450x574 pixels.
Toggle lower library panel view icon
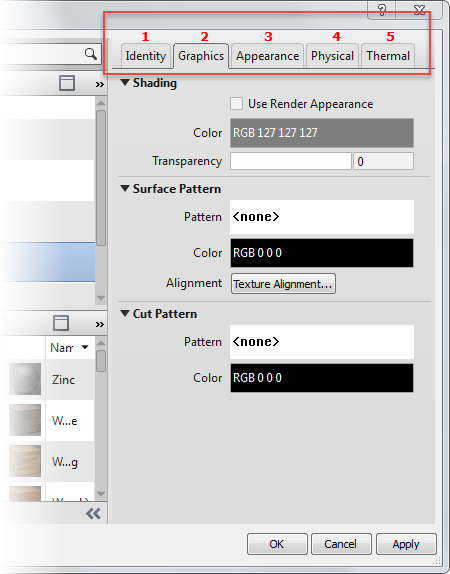61,323
